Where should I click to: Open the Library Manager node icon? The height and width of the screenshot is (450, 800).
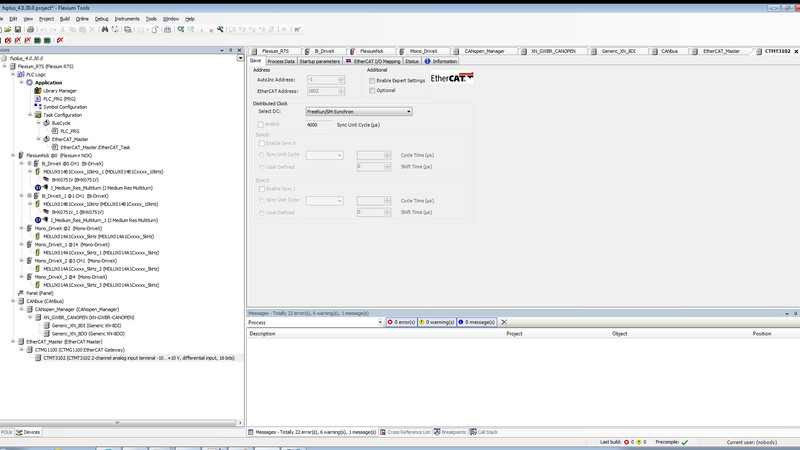point(38,91)
